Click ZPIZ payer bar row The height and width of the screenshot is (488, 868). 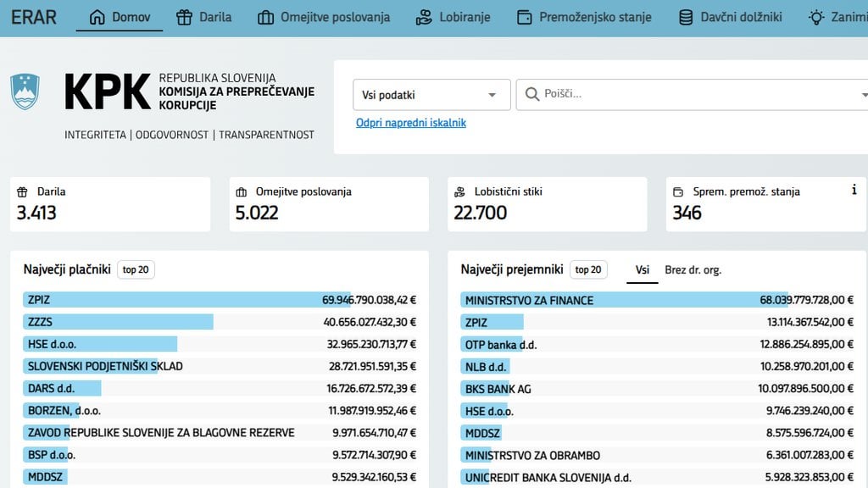[220, 300]
